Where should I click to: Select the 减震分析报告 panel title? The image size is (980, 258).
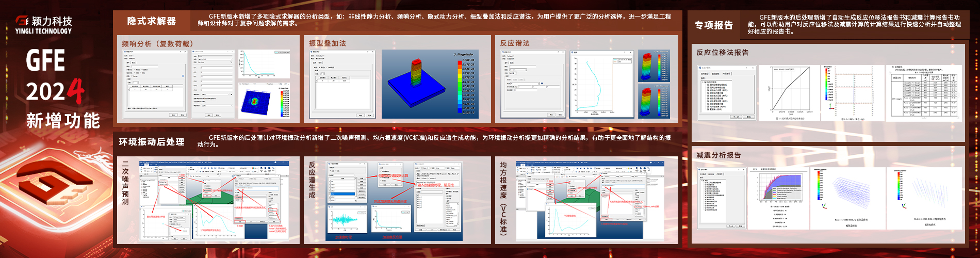click(x=718, y=155)
